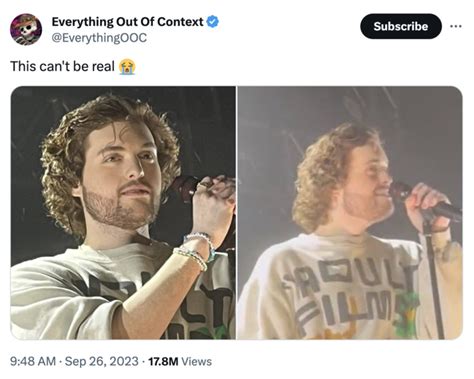Open the skull profile avatar
Image resolution: width=474 pixels, height=379 pixels.
coord(26,29)
